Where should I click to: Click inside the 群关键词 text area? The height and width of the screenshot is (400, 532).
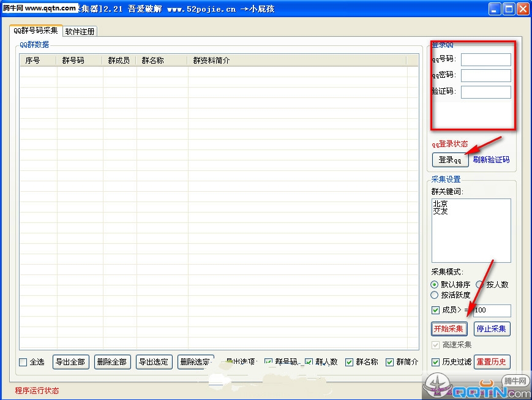tap(471, 230)
